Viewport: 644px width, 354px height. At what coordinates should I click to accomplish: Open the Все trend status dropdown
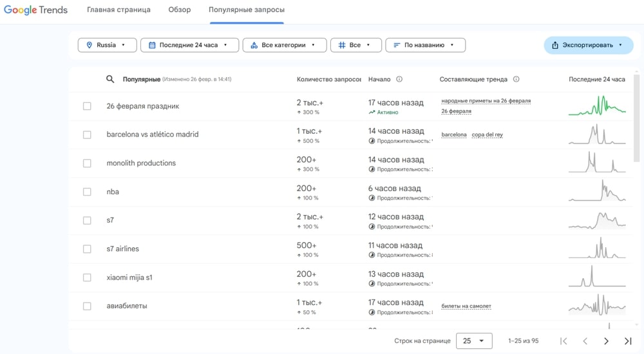click(x=356, y=45)
